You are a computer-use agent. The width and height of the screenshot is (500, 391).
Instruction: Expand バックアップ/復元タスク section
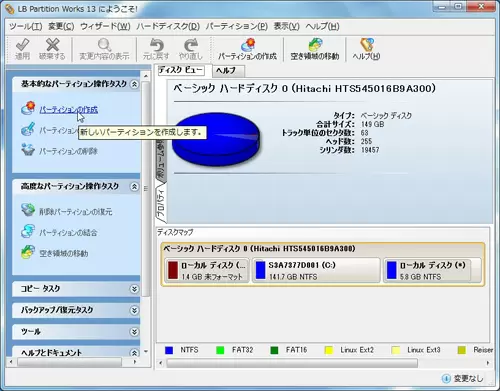(x=134, y=310)
